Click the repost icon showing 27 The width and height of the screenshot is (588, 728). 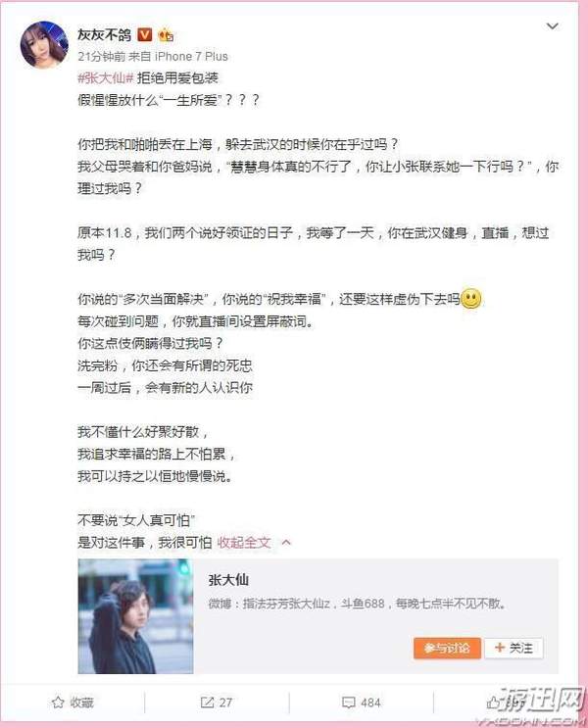tap(207, 703)
